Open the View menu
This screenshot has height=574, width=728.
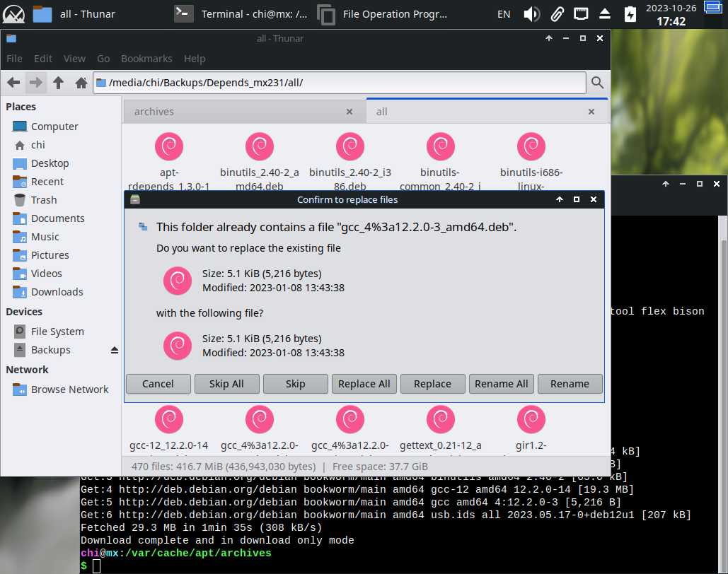pyautogui.click(x=74, y=59)
